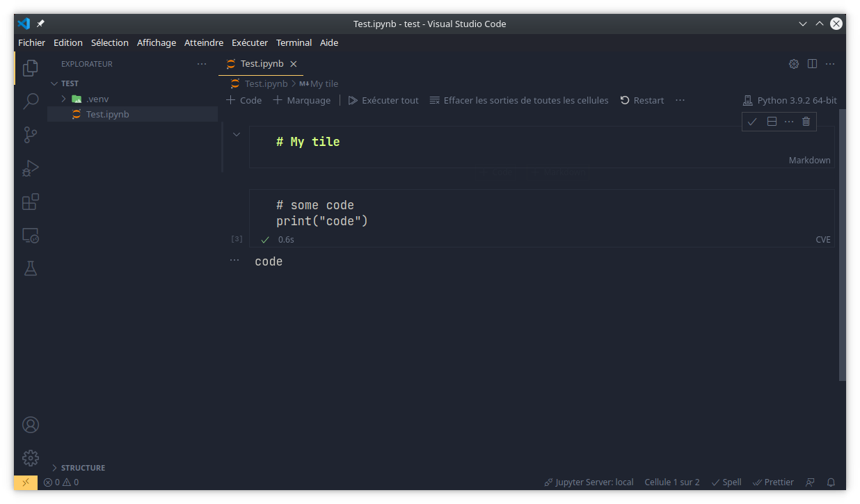Screen dimensions: 860x504
Task: Click the VS Code logo in title bar
Action: [x=24, y=24]
